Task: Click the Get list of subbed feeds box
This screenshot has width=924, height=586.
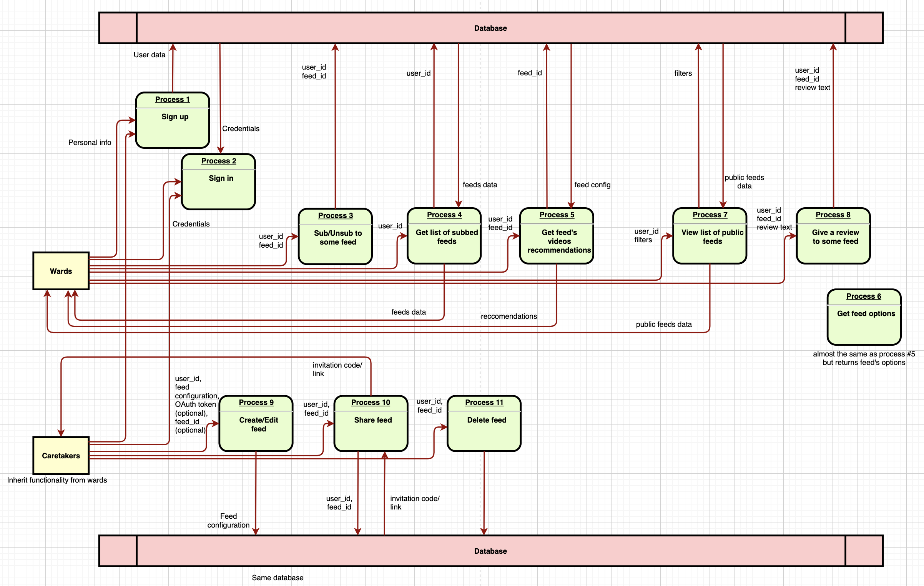Action: pyautogui.click(x=444, y=236)
